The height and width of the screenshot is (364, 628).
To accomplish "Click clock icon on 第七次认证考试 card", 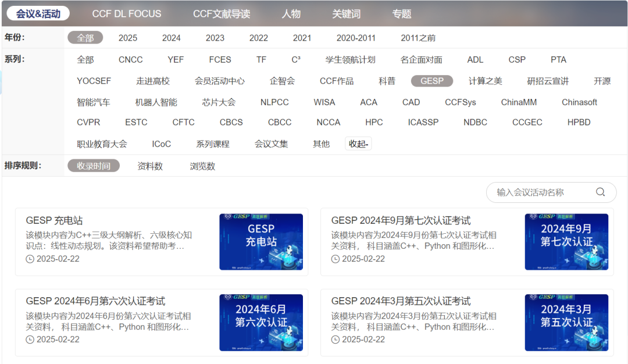I will (336, 259).
